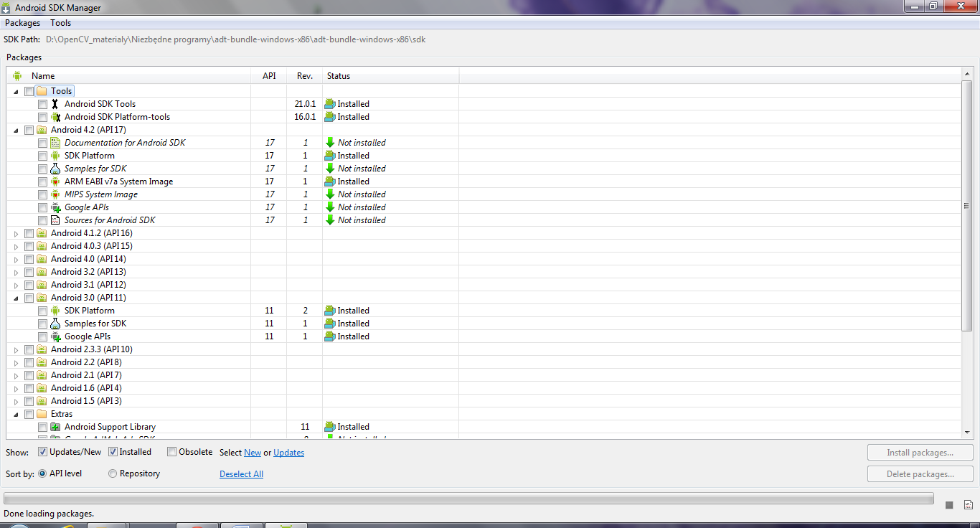Open the log window icon at bottom right
Viewport: 980px width, 528px height.
point(968,505)
